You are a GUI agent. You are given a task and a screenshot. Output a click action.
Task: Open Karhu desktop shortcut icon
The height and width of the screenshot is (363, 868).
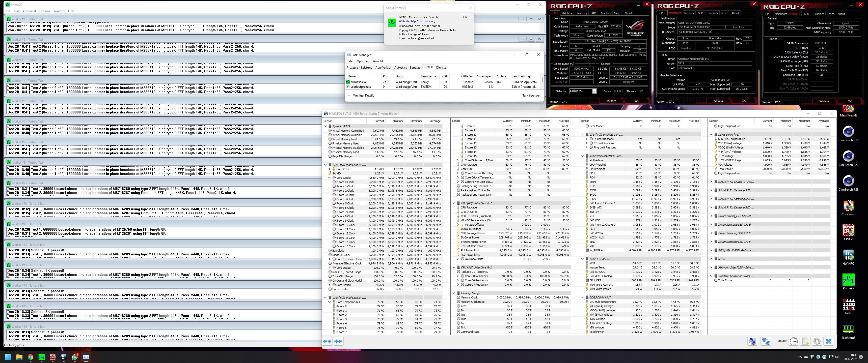848,307
